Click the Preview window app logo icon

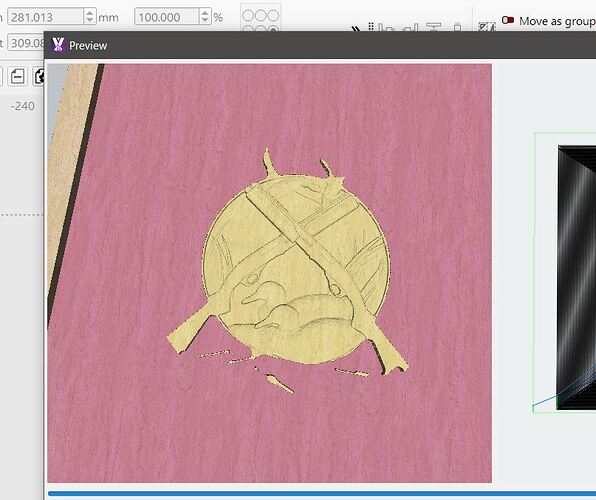click(x=58, y=45)
